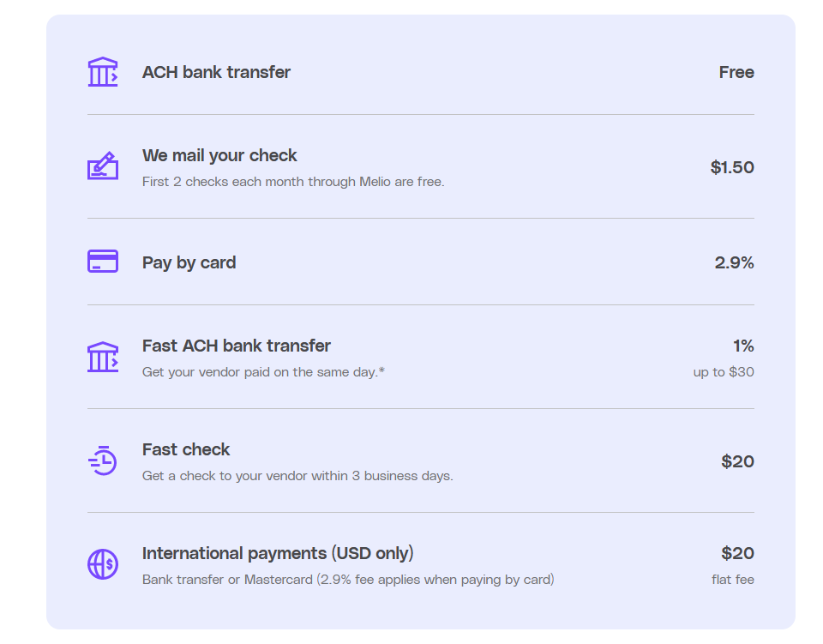
Task: Select the ACH bank transfer heading
Action: click(x=216, y=73)
